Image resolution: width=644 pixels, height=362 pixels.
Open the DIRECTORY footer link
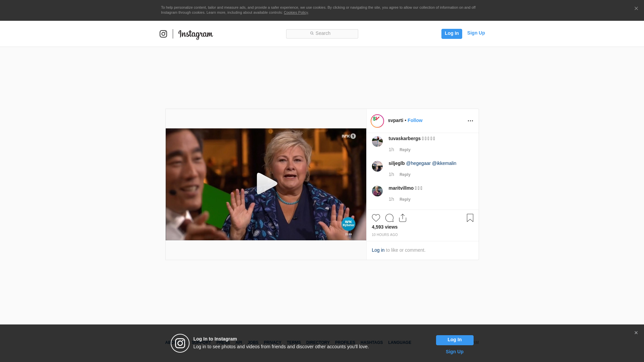(x=318, y=343)
